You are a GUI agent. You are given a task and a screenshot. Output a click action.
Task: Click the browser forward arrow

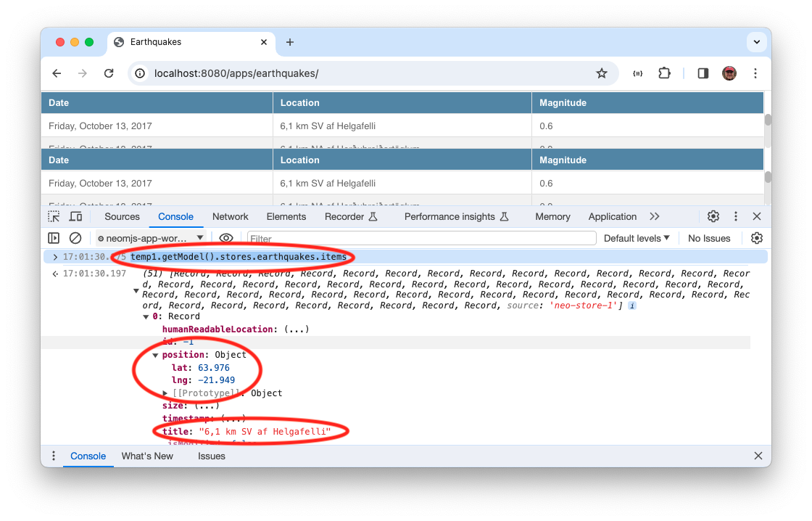(x=83, y=73)
